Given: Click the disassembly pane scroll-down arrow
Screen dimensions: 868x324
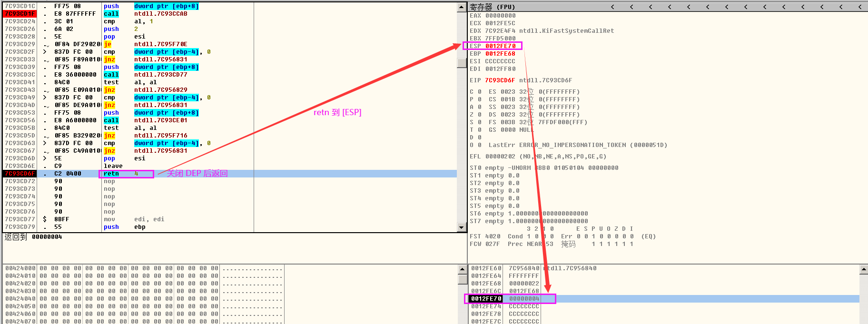Looking at the screenshot, I should (x=461, y=227).
